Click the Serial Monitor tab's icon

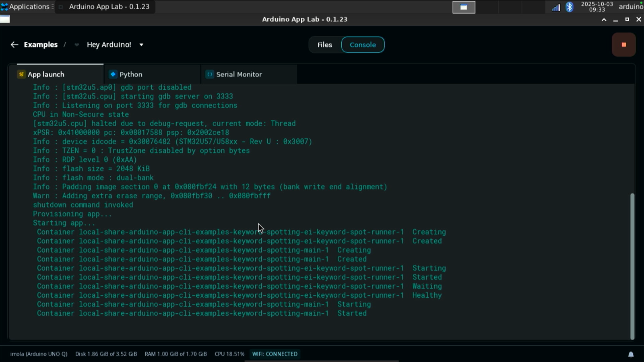210,74
